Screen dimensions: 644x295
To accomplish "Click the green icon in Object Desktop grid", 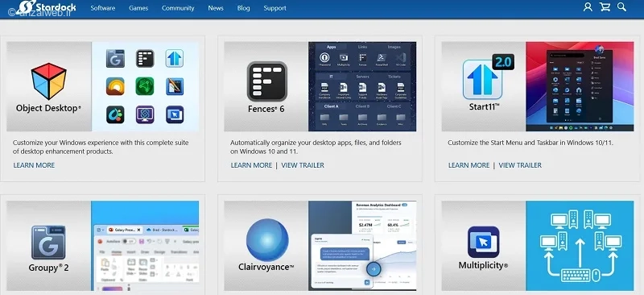I will (x=145, y=86).
